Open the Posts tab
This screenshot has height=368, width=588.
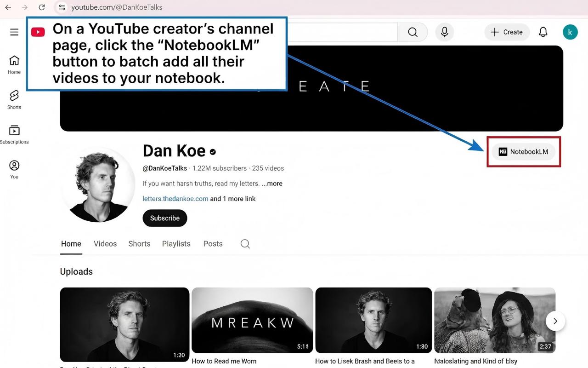coord(213,244)
